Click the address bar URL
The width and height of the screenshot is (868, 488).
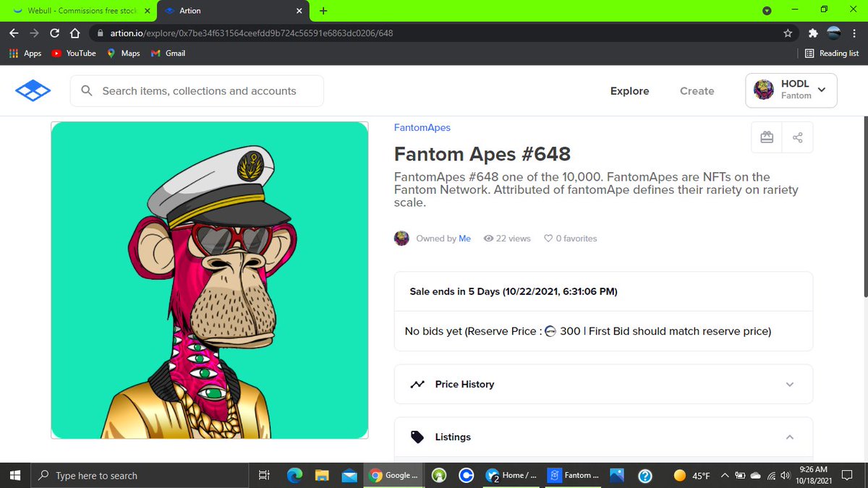(x=252, y=33)
